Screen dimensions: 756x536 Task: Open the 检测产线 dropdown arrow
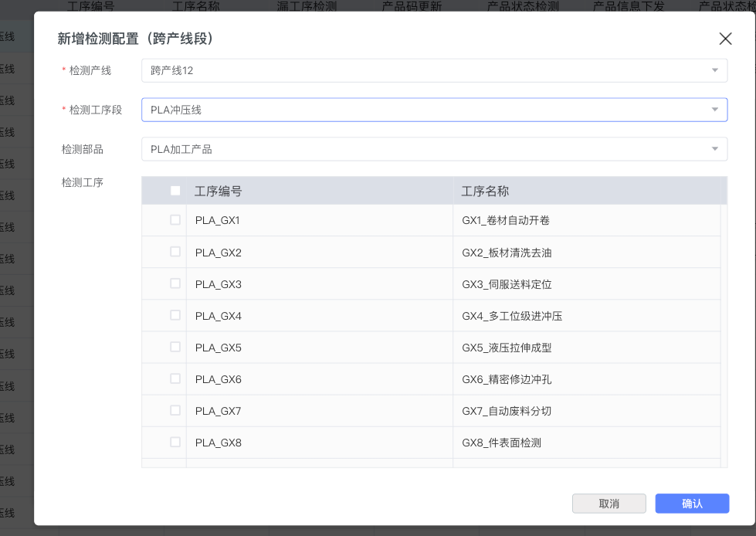[x=714, y=70]
